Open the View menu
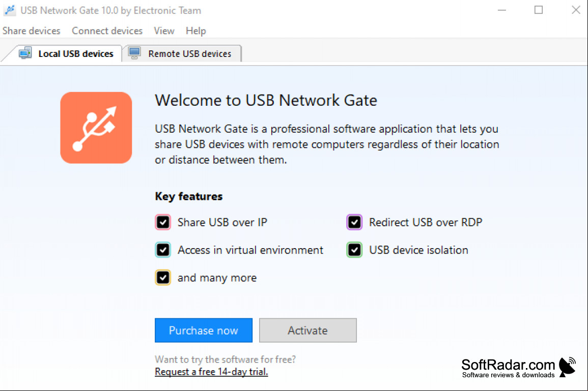The image size is (588, 391). [x=164, y=31]
